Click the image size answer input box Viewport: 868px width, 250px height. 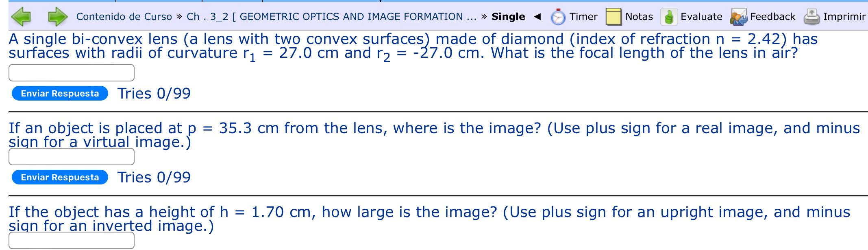(x=72, y=241)
